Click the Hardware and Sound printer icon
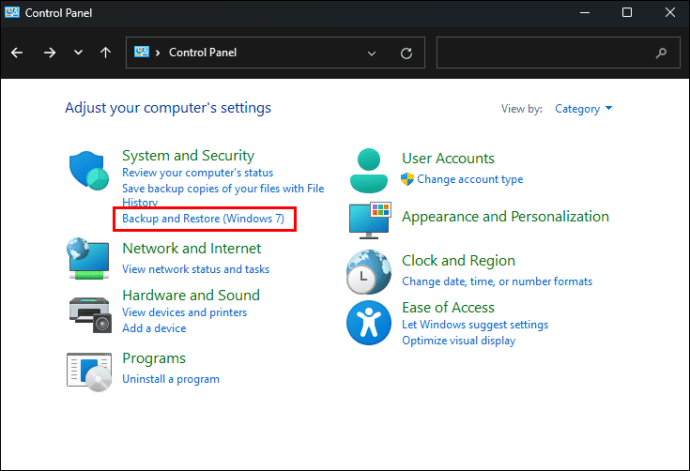Image resolution: width=690 pixels, height=471 pixels. coord(91,314)
